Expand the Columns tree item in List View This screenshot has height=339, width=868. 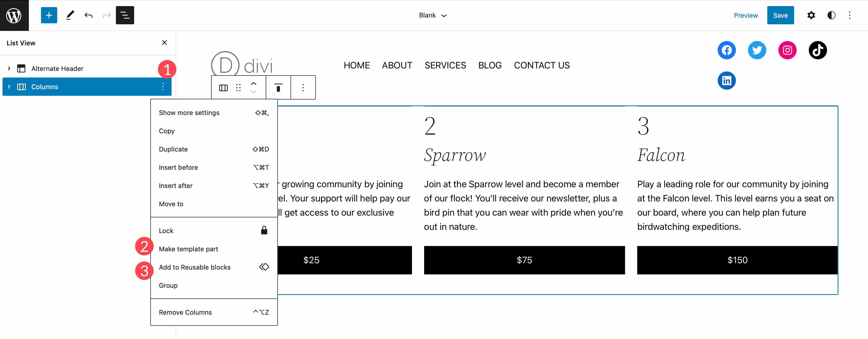tap(9, 86)
